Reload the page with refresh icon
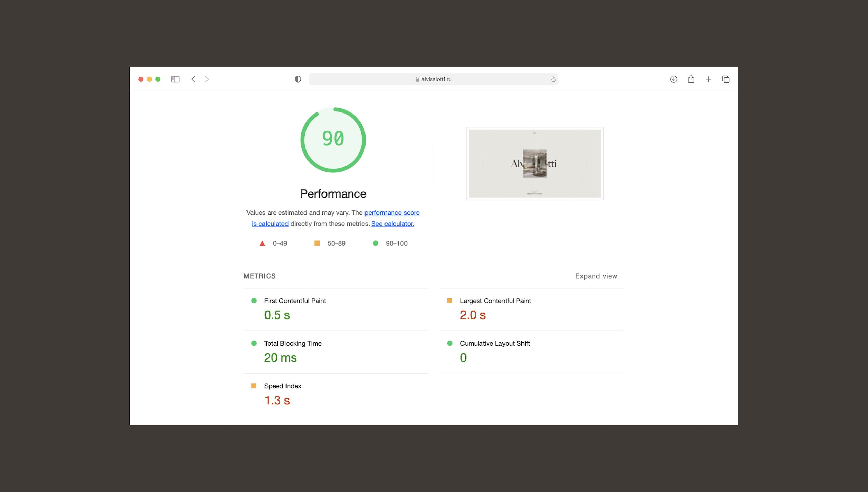The image size is (868, 492). point(553,79)
